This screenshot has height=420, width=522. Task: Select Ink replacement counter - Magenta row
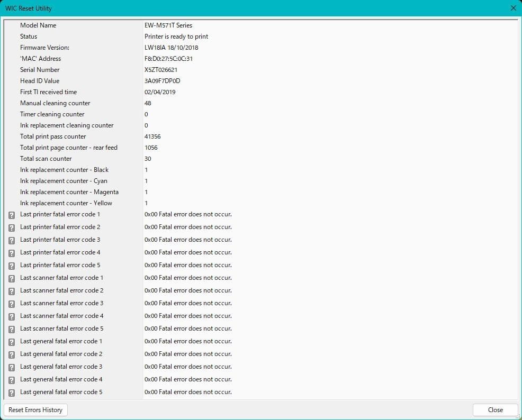click(x=69, y=192)
